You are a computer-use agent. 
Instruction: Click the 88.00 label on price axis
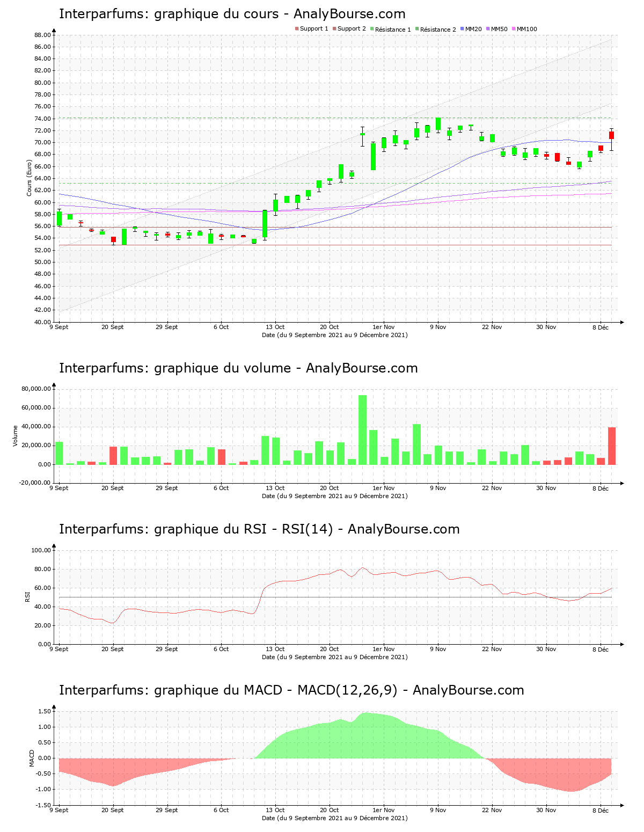click(x=43, y=35)
